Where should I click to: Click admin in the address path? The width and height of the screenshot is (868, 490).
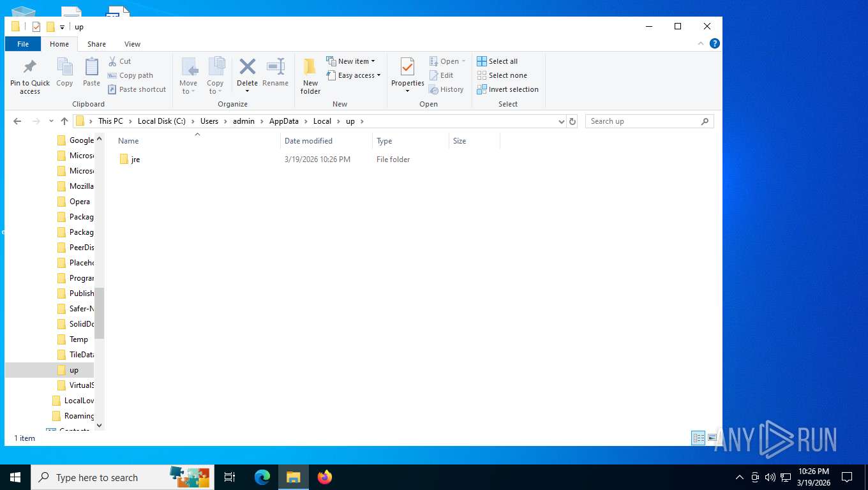click(x=244, y=121)
